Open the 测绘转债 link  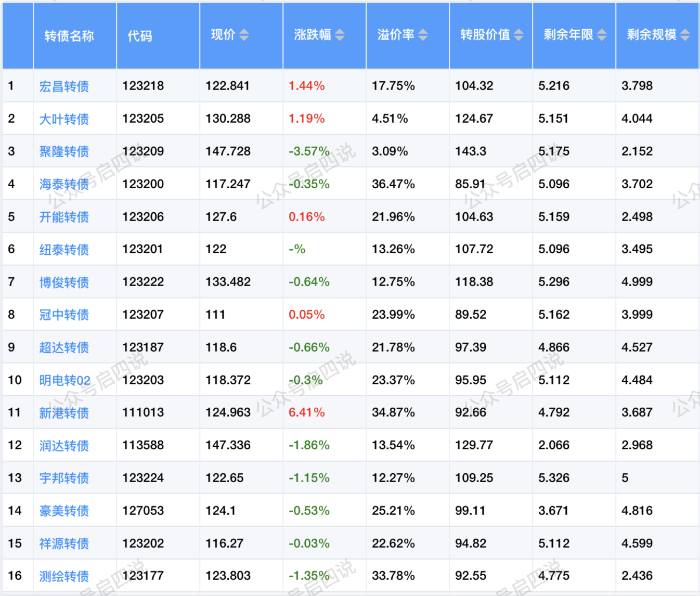(x=64, y=576)
